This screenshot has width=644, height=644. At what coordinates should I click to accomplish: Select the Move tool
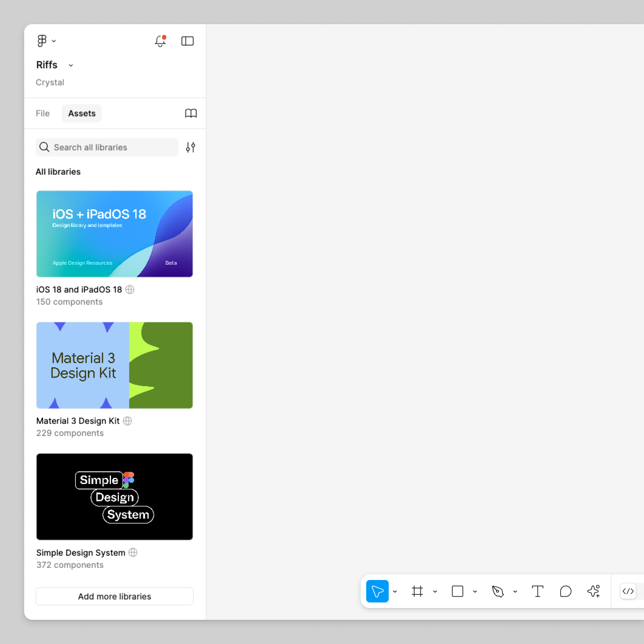(377, 591)
